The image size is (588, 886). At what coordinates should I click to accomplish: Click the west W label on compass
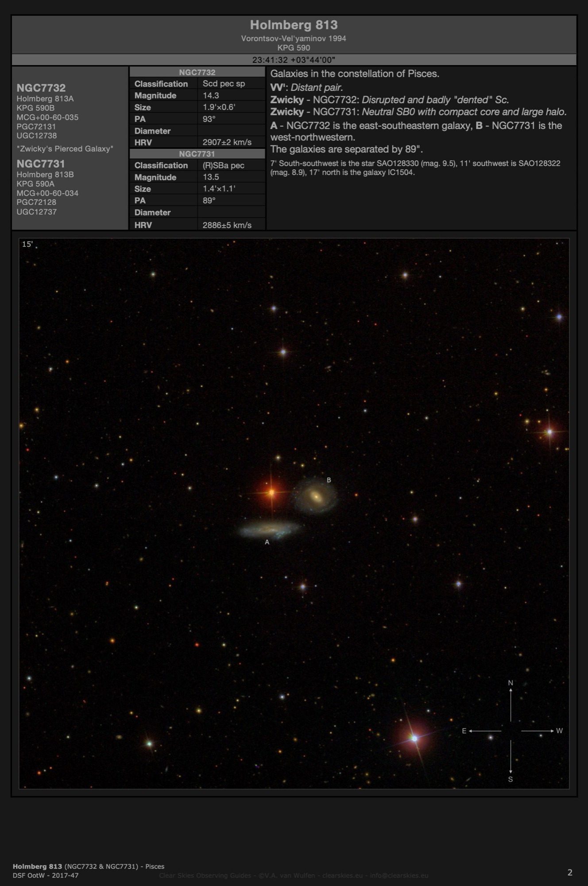(x=559, y=731)
